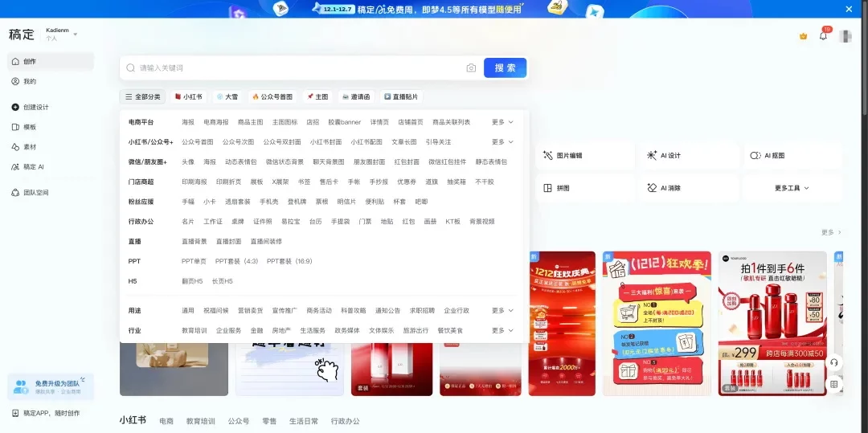868x433 pixels.
Task: Switch to the 教育培训 tab at bottom
Action: pos(200,421)
